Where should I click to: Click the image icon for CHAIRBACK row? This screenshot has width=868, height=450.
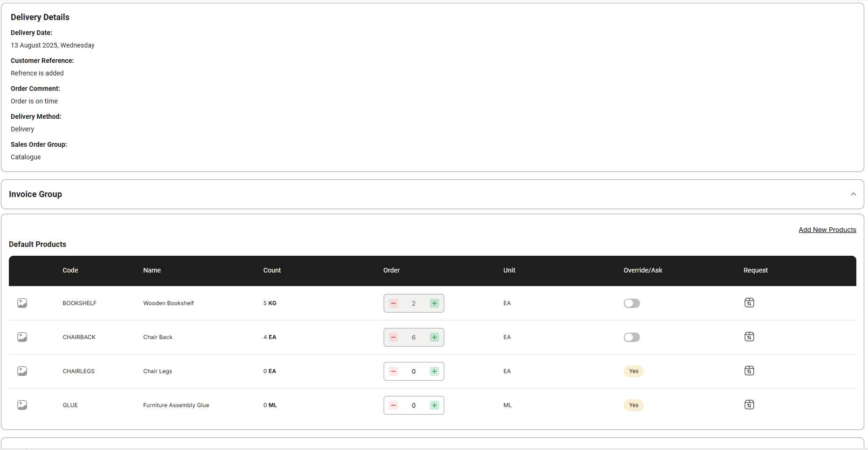(22, 337)
